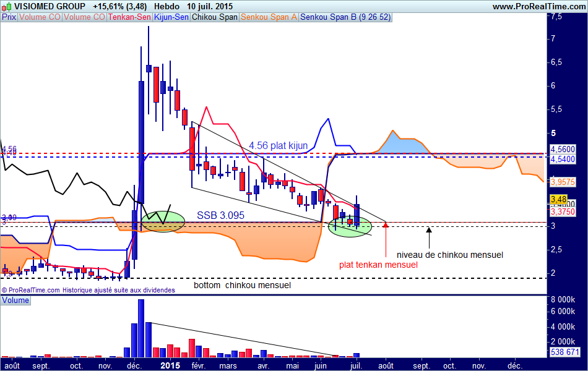Click the ProRealTime.com copyright notice
588x371 pixels.
[88, 290]
